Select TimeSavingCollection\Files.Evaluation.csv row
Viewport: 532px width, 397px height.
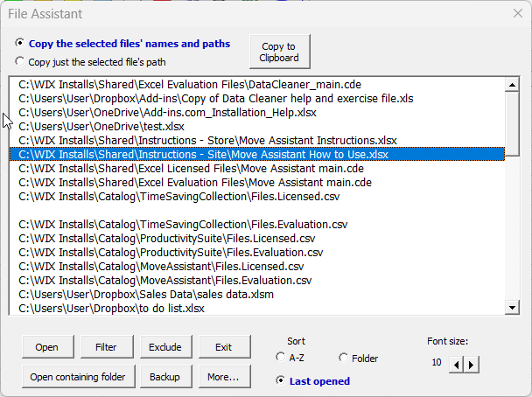pos(257,225)
